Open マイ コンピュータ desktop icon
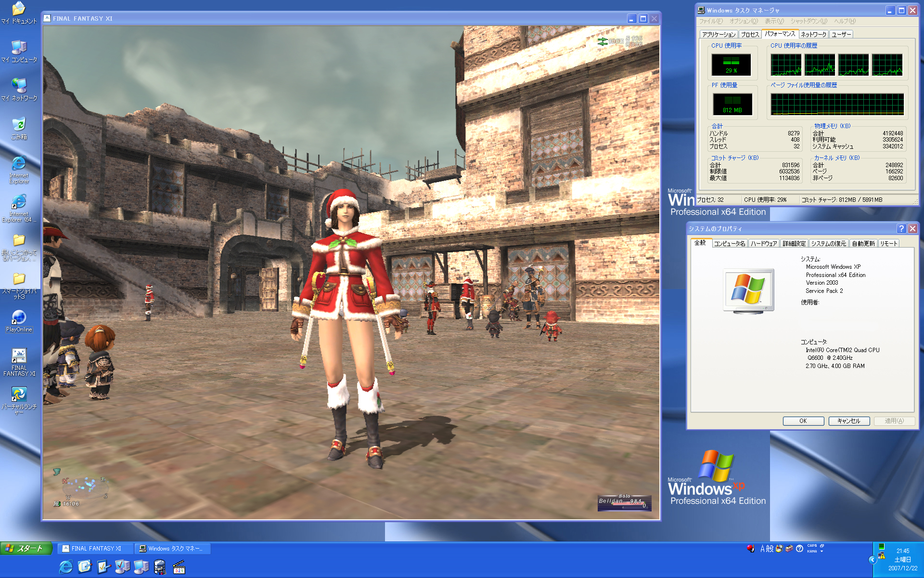The image size is (924, 578). click(x=19, y=48)
